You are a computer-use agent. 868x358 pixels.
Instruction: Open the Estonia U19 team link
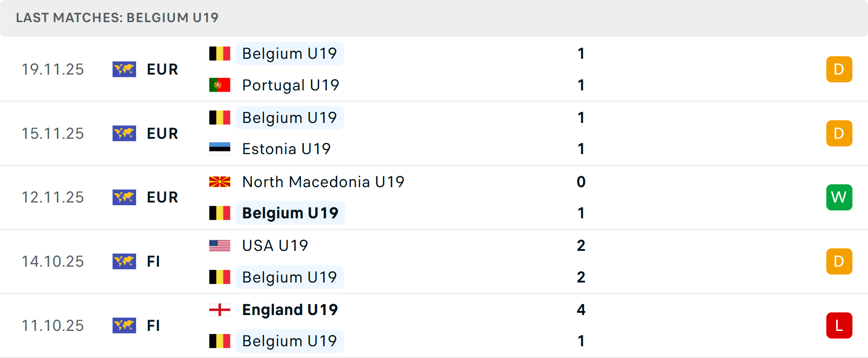287,149
